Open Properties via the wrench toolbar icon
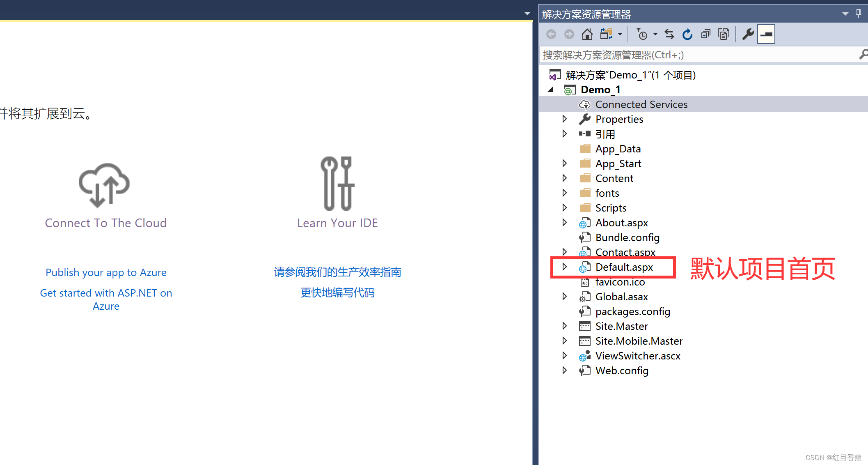Viewport: 868px width, 465px height. pos(748,34)
